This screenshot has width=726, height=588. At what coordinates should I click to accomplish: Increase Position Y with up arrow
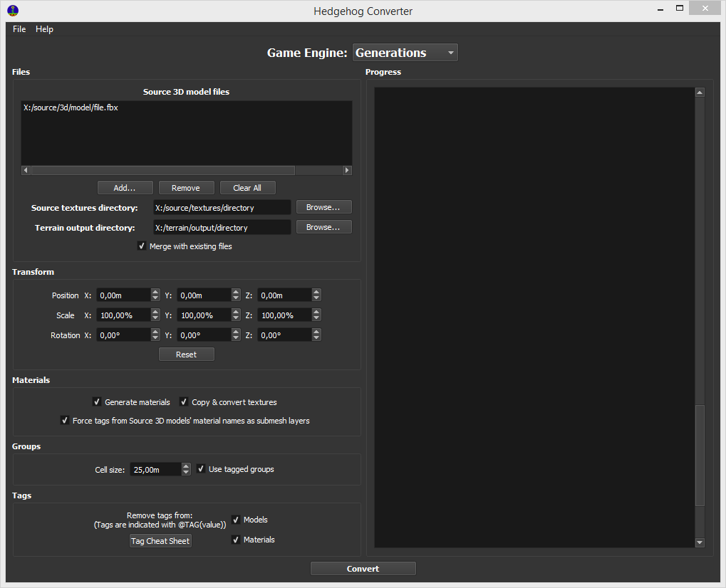[x=236, y=292]
